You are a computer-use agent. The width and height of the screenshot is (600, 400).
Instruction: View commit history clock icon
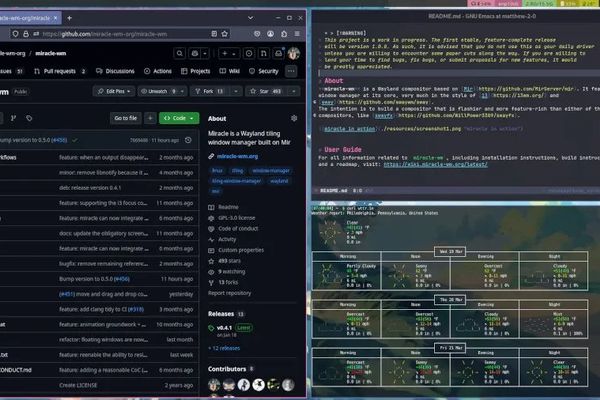click(188, 140)
